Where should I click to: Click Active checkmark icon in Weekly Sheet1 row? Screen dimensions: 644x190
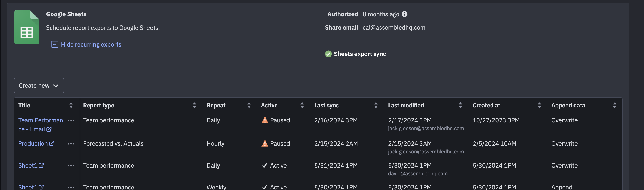pyautogui.click(x=265, y=187)
